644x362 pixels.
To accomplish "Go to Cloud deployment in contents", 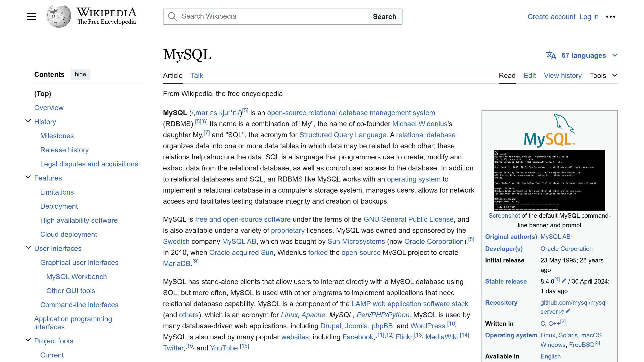I will (x=68, y=234).
